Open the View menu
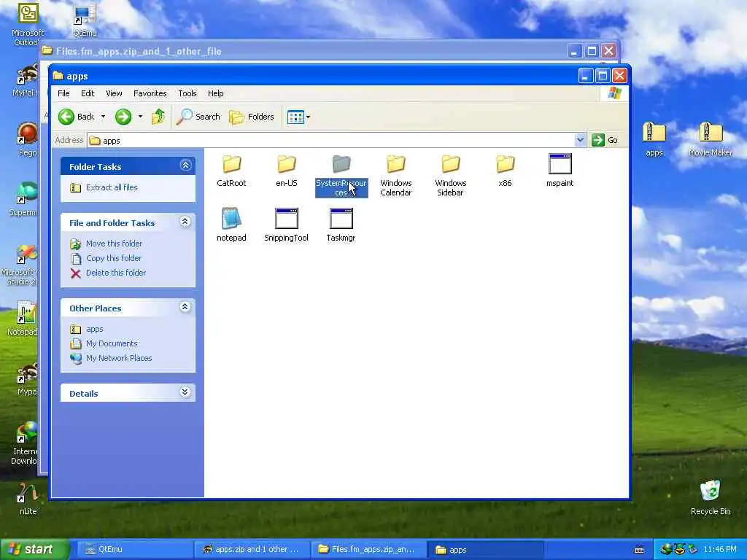Viewport: 747px width, 560px height. pos(114,93)
